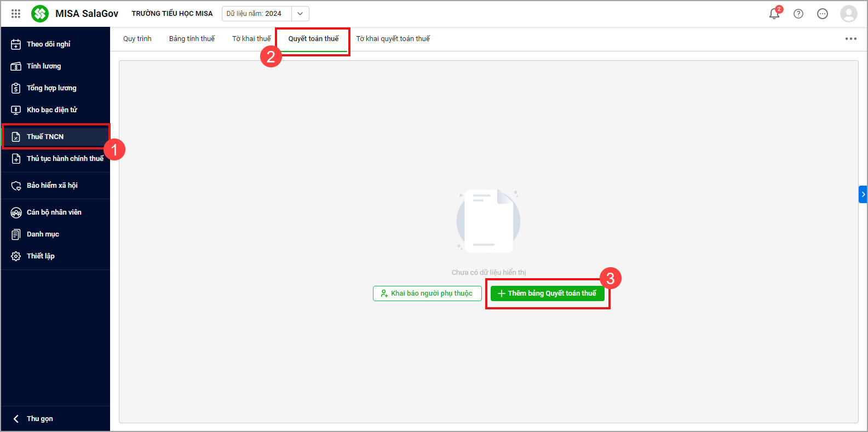Open the help question mark icon

pyautogui.click(x=798, y=14)
